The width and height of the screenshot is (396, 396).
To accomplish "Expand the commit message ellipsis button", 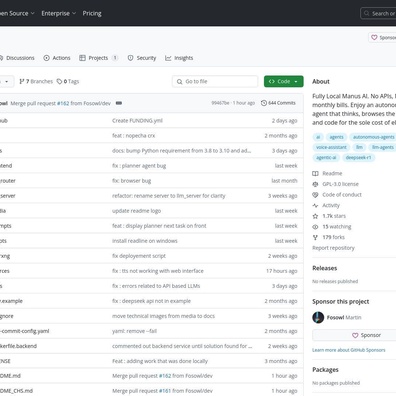I will pos(119,103).
